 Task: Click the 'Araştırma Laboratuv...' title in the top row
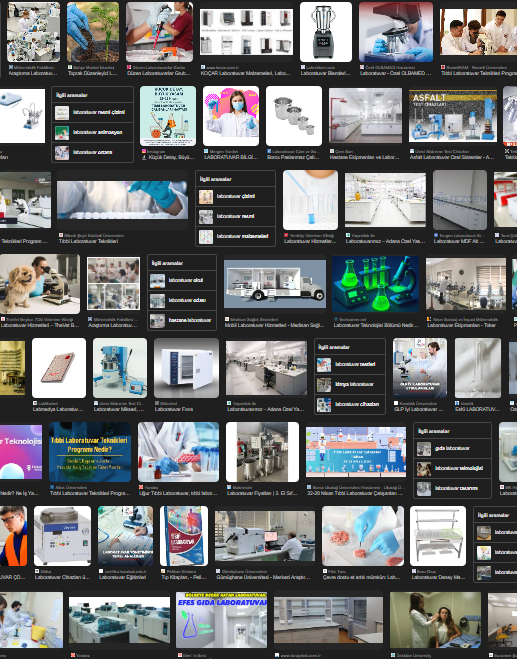point(33,73)
